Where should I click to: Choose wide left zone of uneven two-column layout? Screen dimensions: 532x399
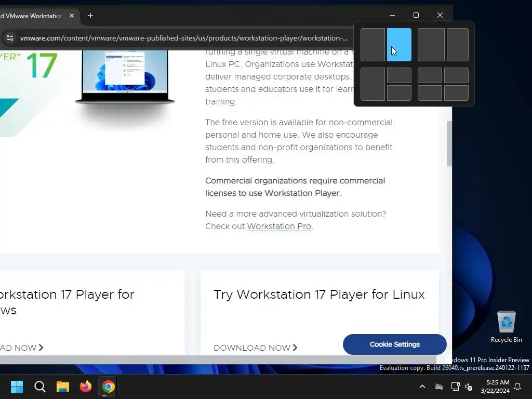tap(431, 45)
